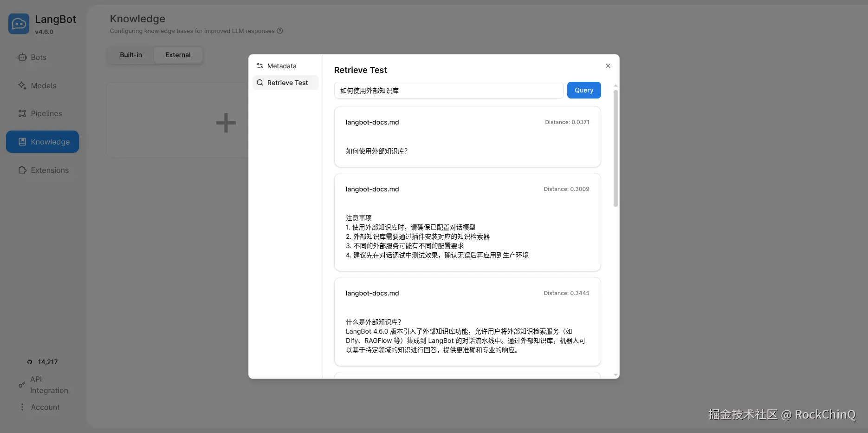Click the "什么是外部知识库?" result heading
Image resolution: width=868 pixels, height=433 pixels.
[373, 322]
